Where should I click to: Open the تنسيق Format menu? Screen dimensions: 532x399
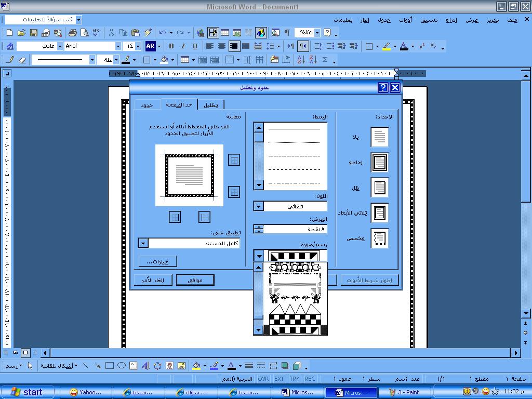coord(429,20)
